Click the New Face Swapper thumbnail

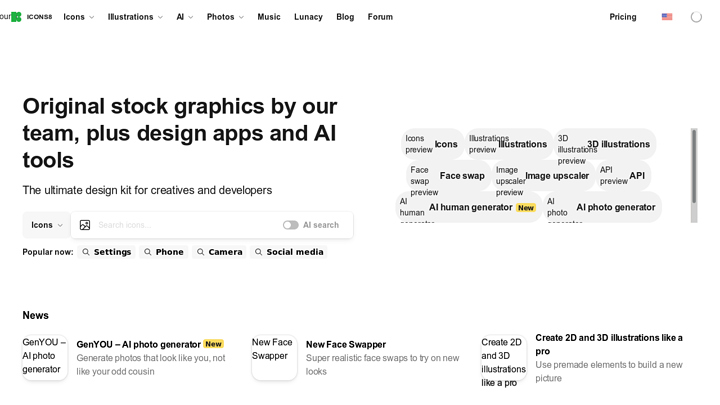tap(274, 358)
